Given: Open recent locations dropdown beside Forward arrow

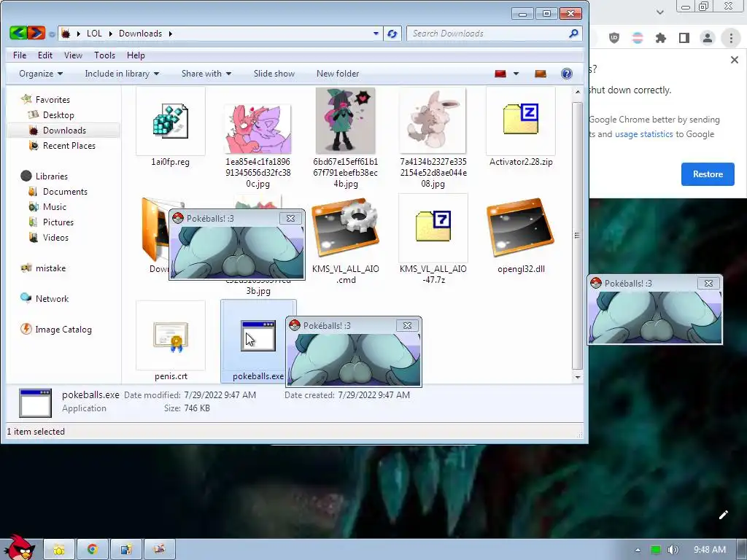Looking at the screenshot, I should coord(52,34).
